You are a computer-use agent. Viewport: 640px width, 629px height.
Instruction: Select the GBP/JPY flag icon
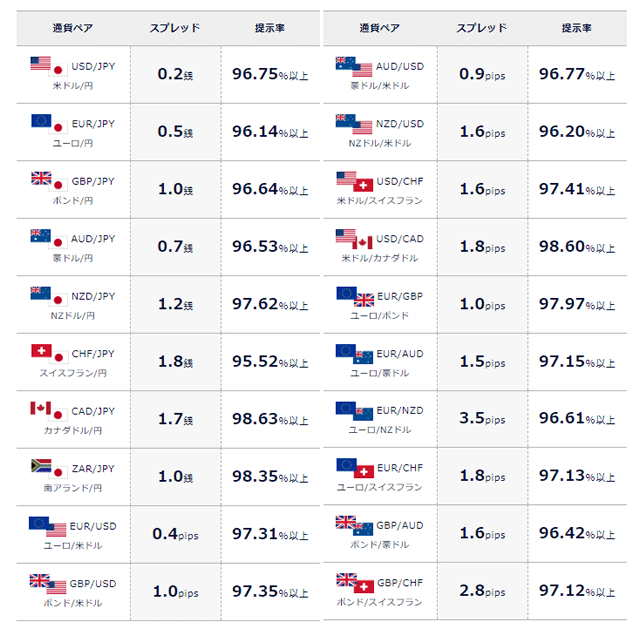pyautogui.click(x=49, y=182)
